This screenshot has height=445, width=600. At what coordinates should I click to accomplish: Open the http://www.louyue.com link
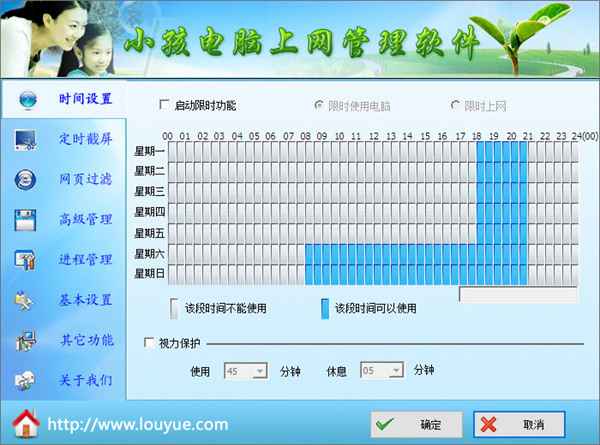[138, 425]
